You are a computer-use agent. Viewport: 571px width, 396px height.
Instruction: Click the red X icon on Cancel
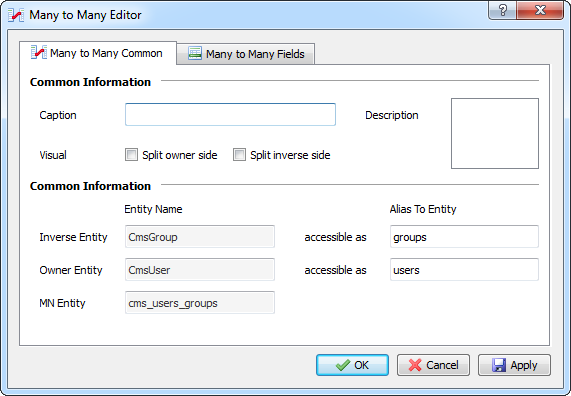point(415,365)
